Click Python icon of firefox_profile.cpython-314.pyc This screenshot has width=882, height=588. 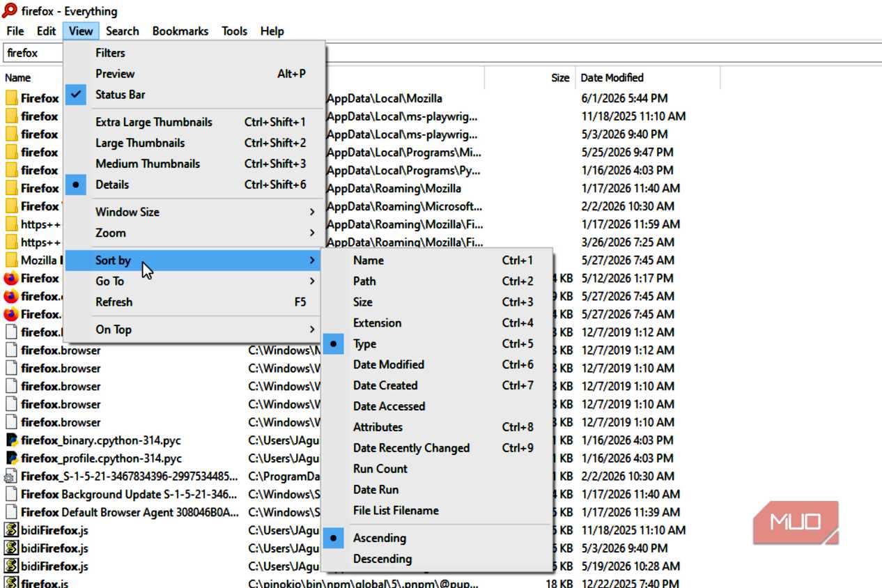(11, 458)
